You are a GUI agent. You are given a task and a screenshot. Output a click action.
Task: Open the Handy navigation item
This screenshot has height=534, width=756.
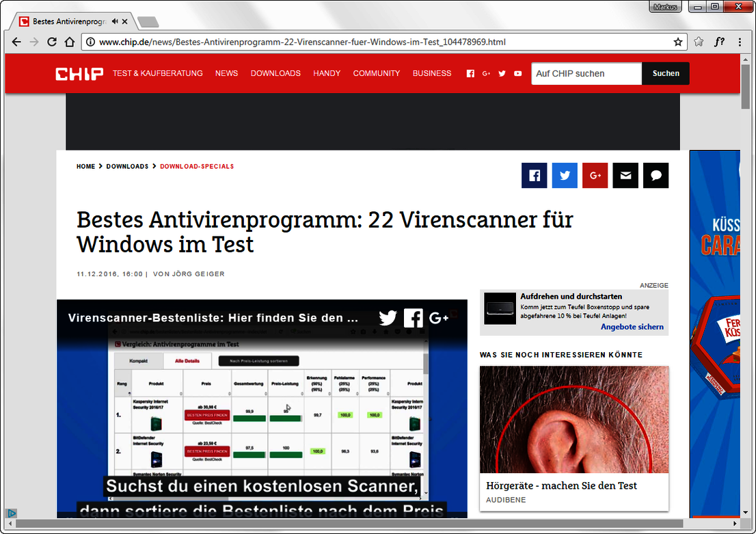[327, 73]
